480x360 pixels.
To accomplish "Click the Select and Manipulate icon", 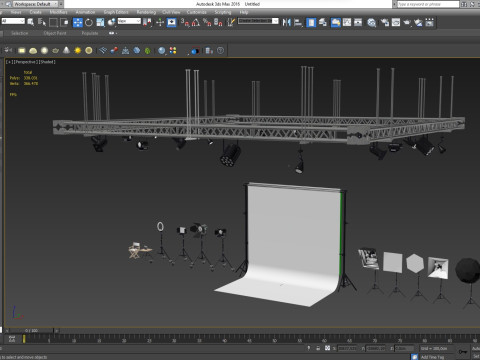I will (x=160, y=22).
